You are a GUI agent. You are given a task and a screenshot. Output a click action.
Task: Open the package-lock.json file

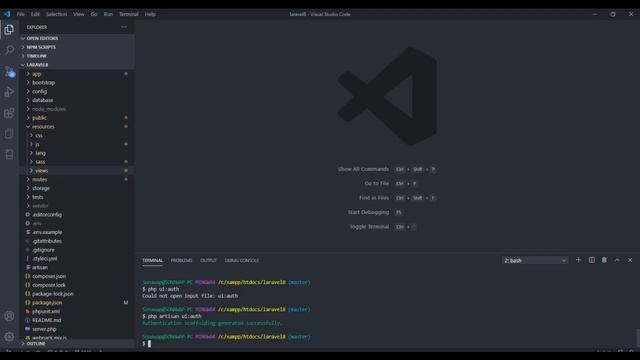(x=77, y=293)
